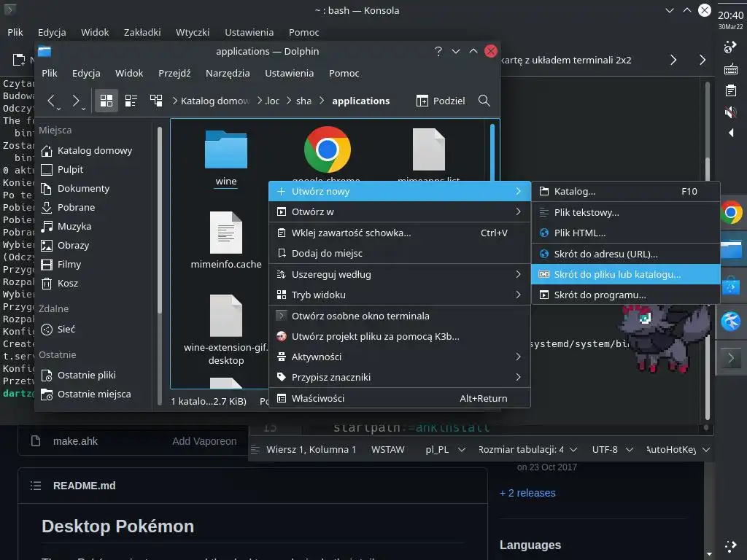Select the google-chrome desktop file icon
This screenshot has width=747, height=560.
coord(328,149)
